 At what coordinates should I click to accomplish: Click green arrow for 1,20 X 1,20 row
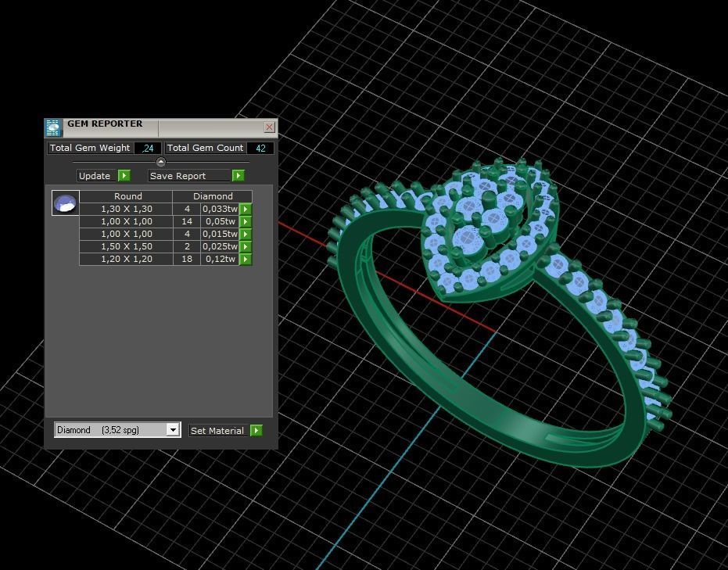point(246,259)
